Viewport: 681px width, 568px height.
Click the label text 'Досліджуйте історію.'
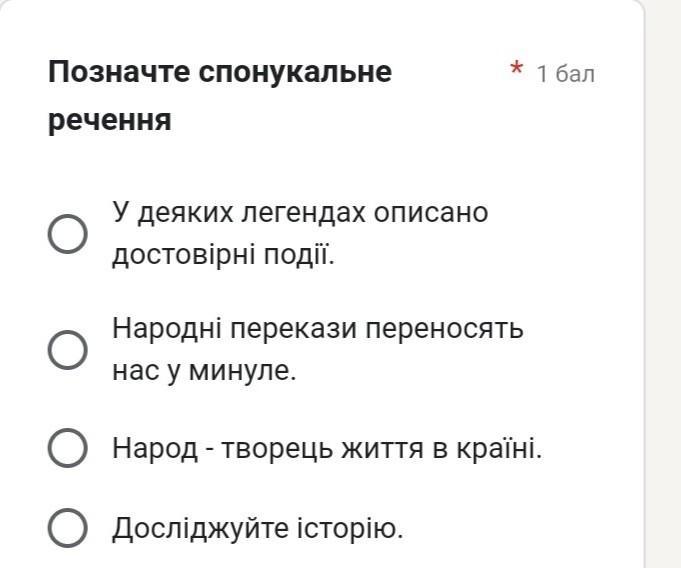[257, 528]
